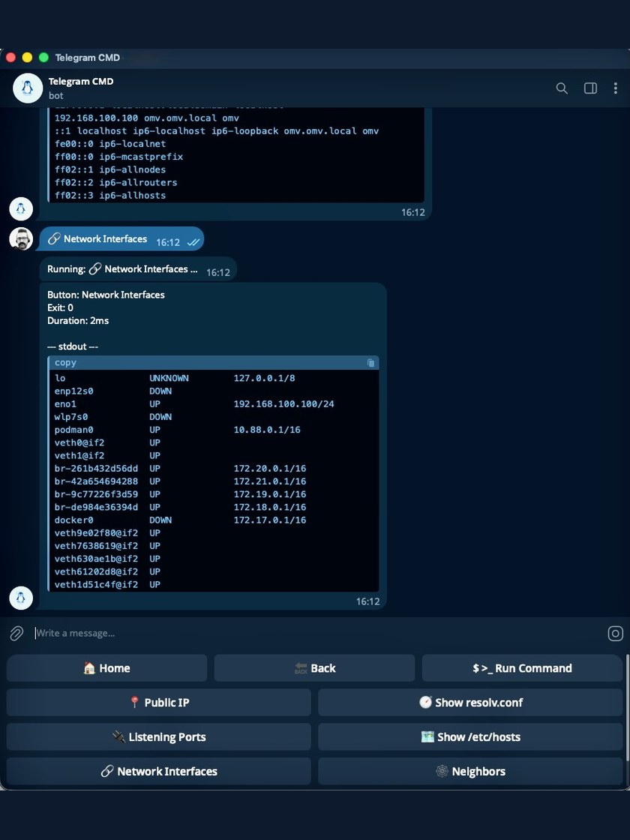Click the 10.88.0.1/16 address
The image size is (630, 840).
tap(267, 430)
